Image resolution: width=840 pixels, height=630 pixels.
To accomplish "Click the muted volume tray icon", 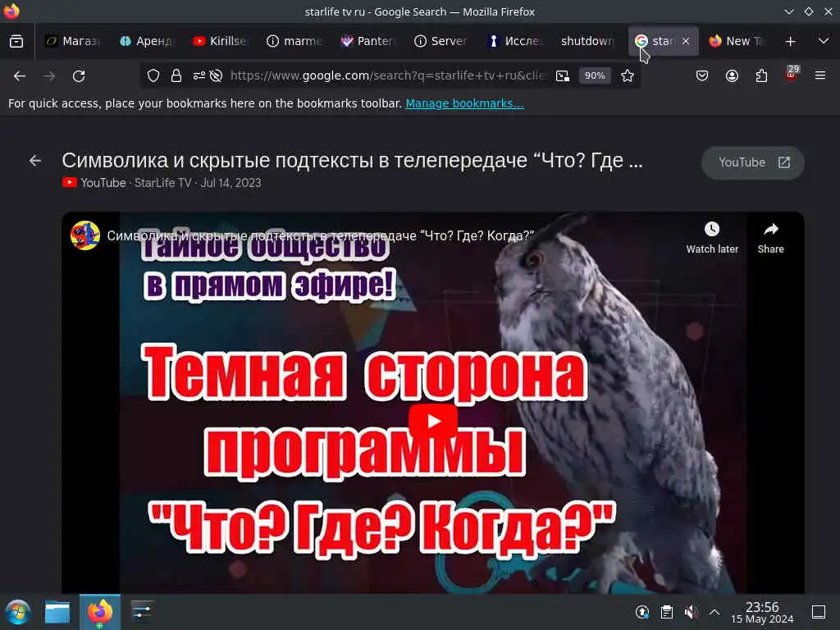I will coord(691,612).
